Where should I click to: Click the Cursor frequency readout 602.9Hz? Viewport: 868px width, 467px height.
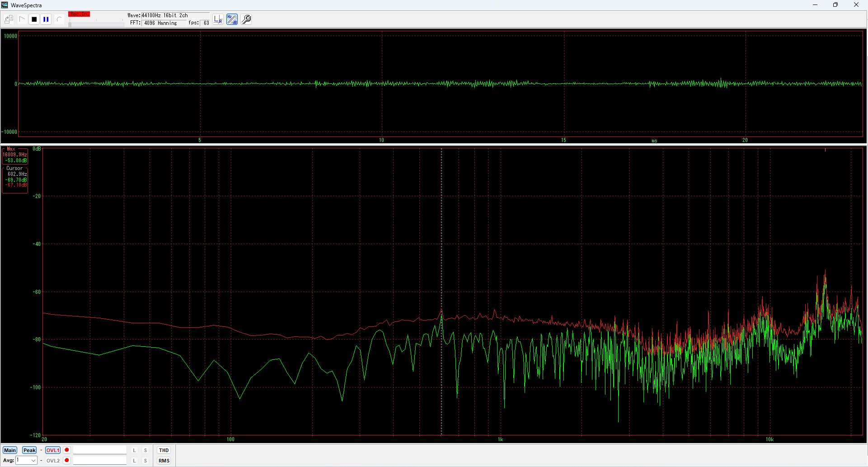[17, 174]
